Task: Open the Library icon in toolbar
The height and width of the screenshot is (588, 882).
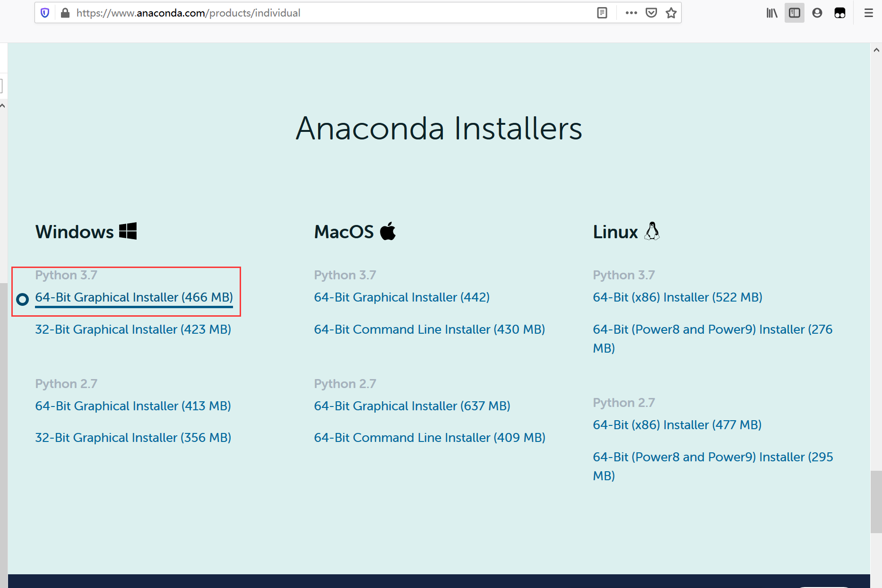Action: click(x=772, y=13)
